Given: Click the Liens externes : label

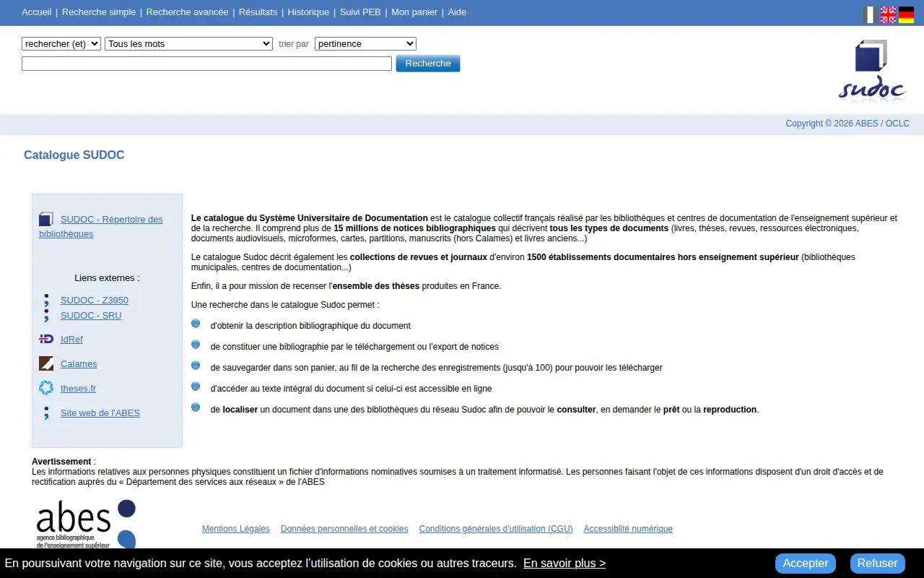Looking at the screenshot, I should click(x=107, y=277).
